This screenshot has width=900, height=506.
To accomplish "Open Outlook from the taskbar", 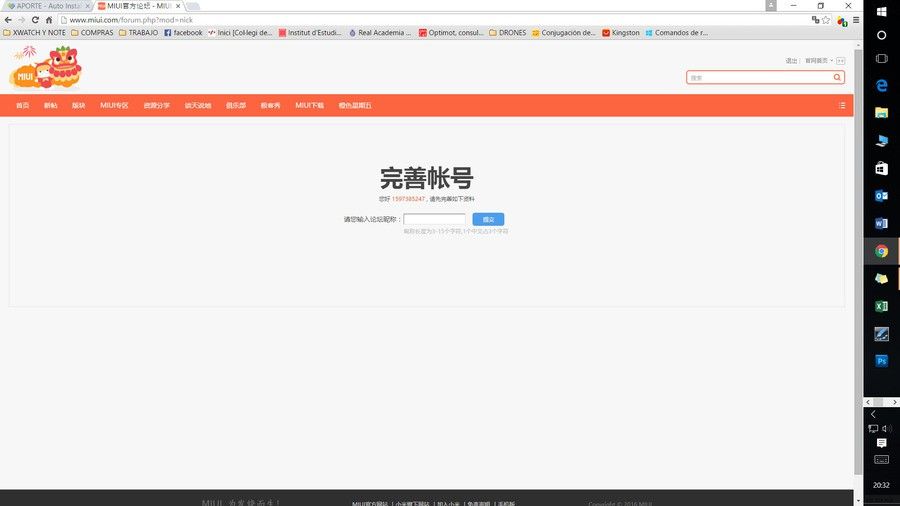I will pyautogui.click(x=882, y=196).
